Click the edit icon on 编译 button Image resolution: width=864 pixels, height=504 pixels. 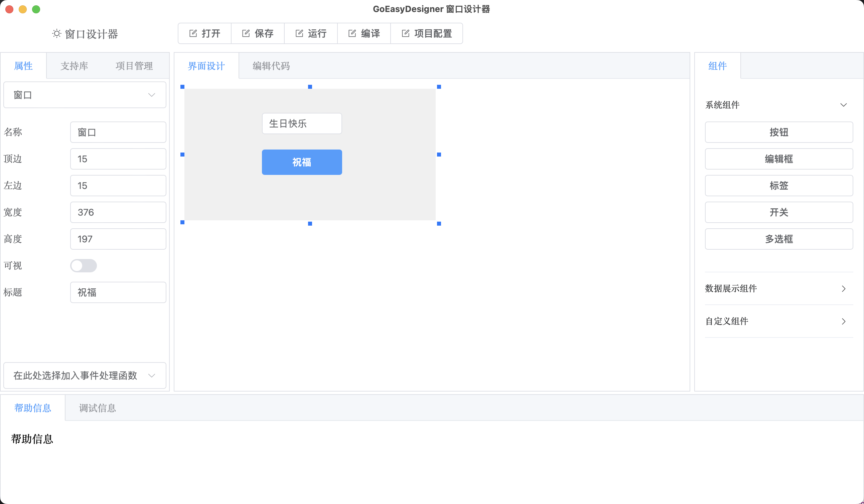tap(352, 33)
